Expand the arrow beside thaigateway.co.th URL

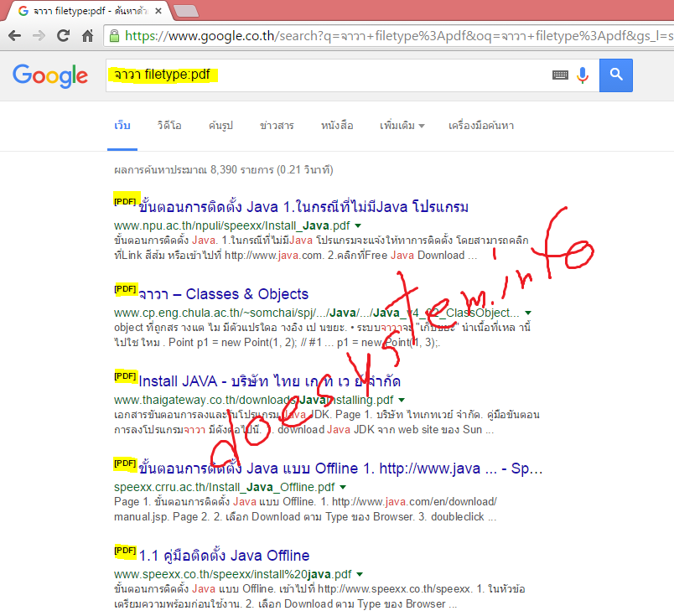click(x=402, y=401)
